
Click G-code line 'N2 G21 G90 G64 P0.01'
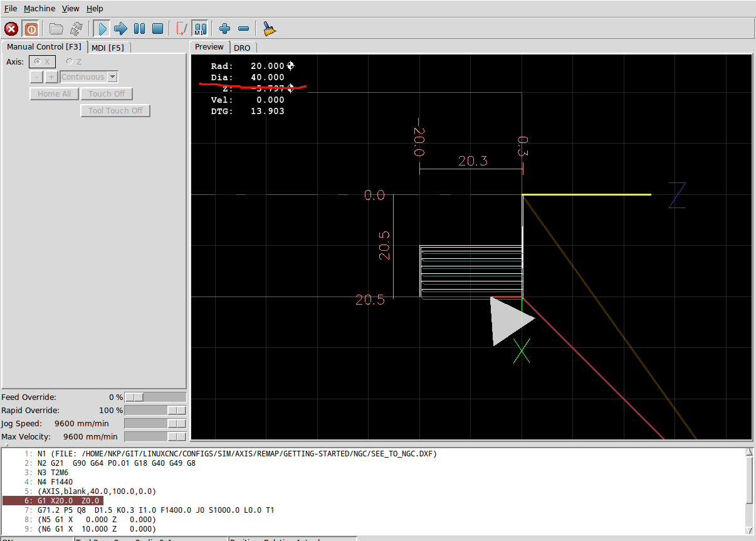(x=116, y=463)
